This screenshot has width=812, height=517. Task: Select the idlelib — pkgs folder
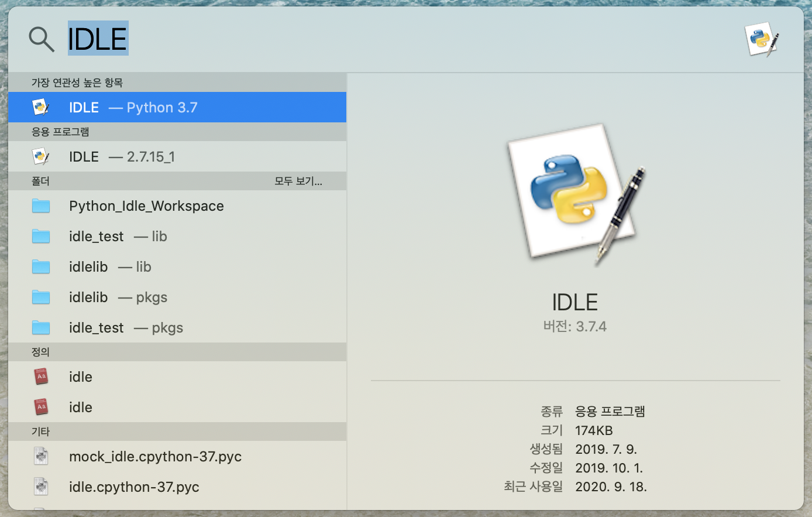pyautogui.click(x=177, y=297)
